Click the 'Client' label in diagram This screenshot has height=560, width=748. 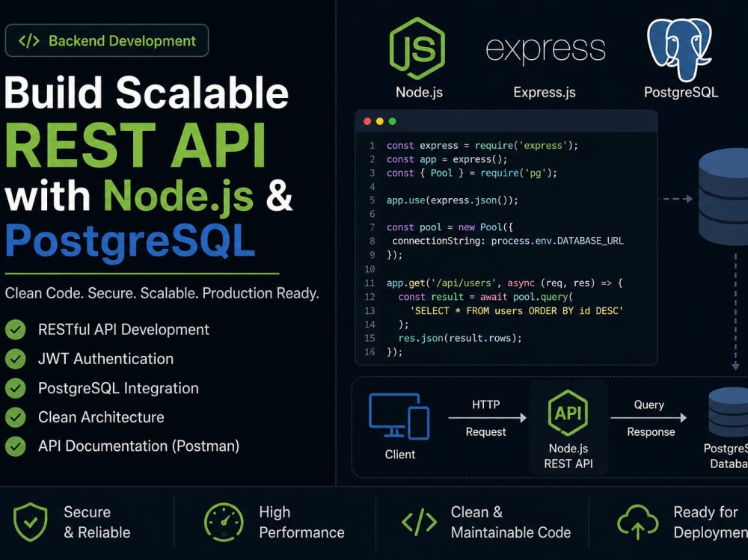(399, 455)
